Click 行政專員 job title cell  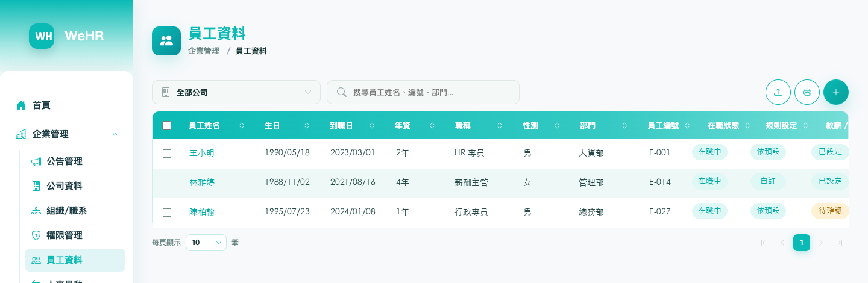click(471, 211)
